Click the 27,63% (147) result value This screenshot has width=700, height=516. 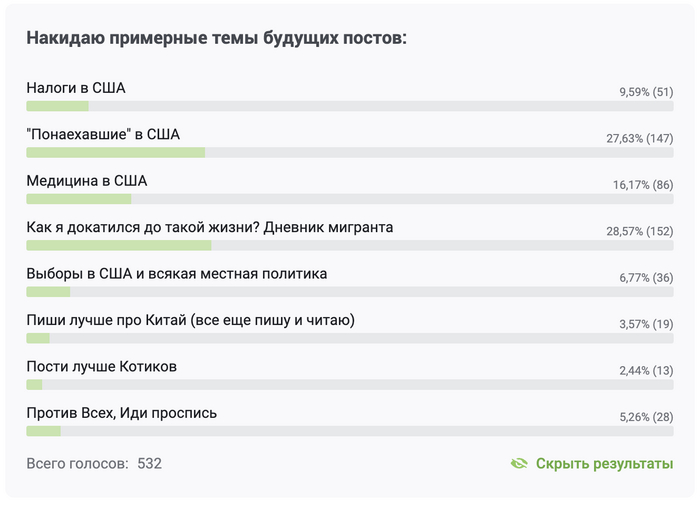(639, 138)
